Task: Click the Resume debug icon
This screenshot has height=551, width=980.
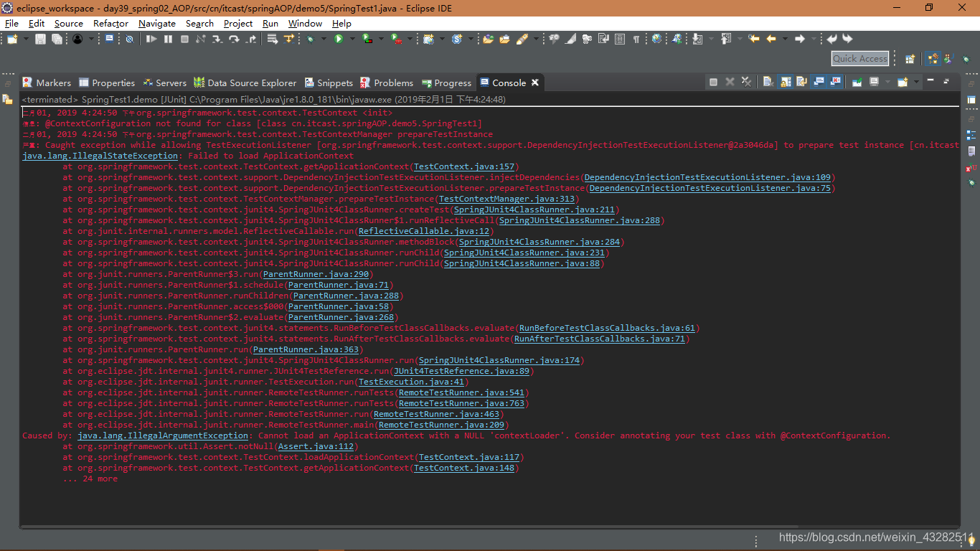Action: click(x=151, y=39)
